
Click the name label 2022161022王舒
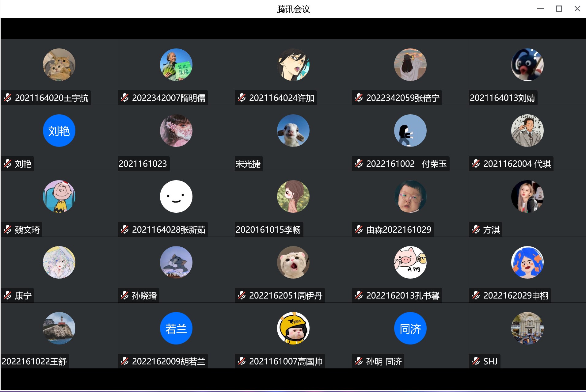pos(34,361)
